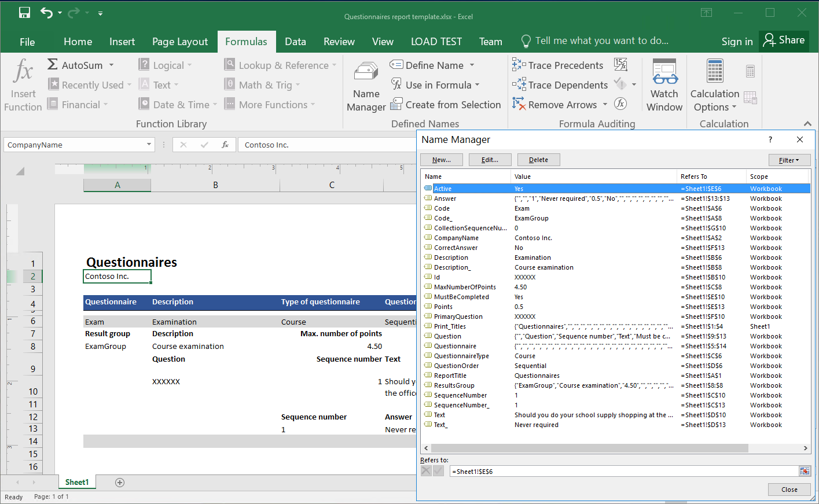Viewport: 819px width, 504px height.
Task: Open the Name Box dropdown arrow
Action: point(149,145)
